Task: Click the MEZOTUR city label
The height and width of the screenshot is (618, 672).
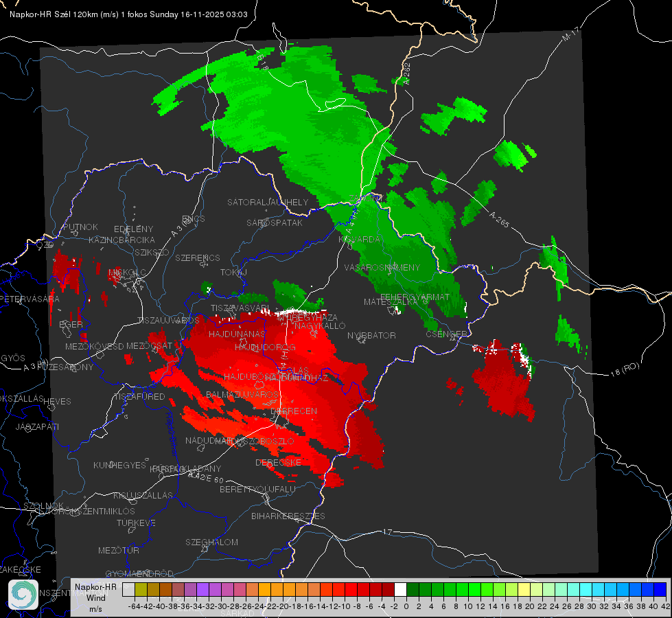Action: (x=119, y=550)
